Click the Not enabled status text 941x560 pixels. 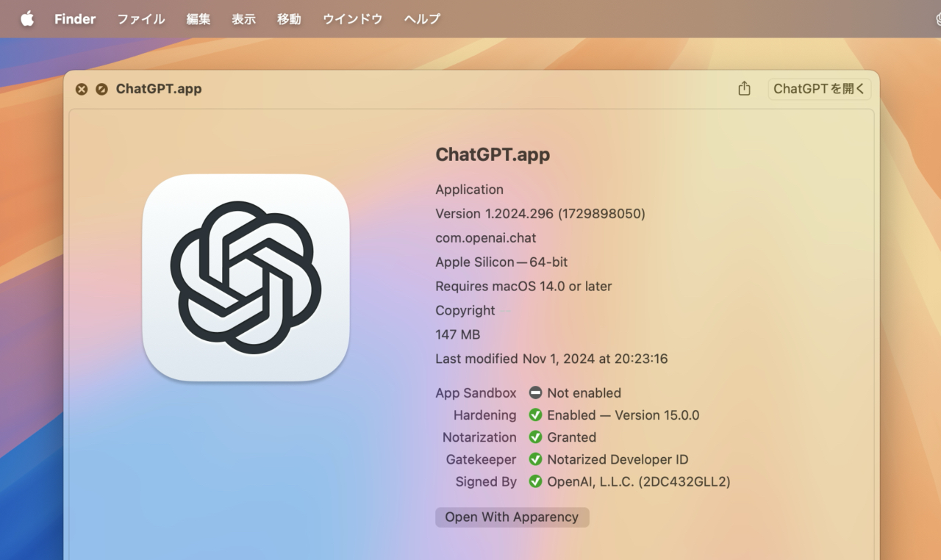click(x=584, y=393)
